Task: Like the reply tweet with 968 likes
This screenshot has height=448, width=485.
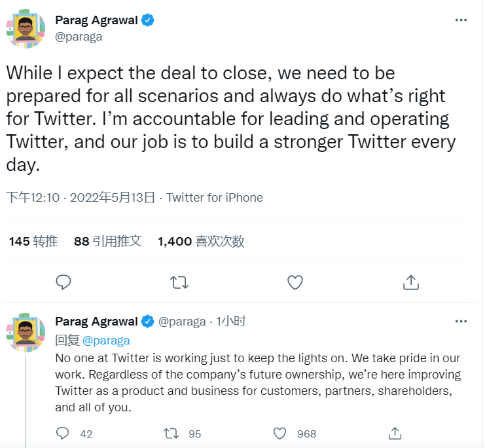Action: (280, 434)
